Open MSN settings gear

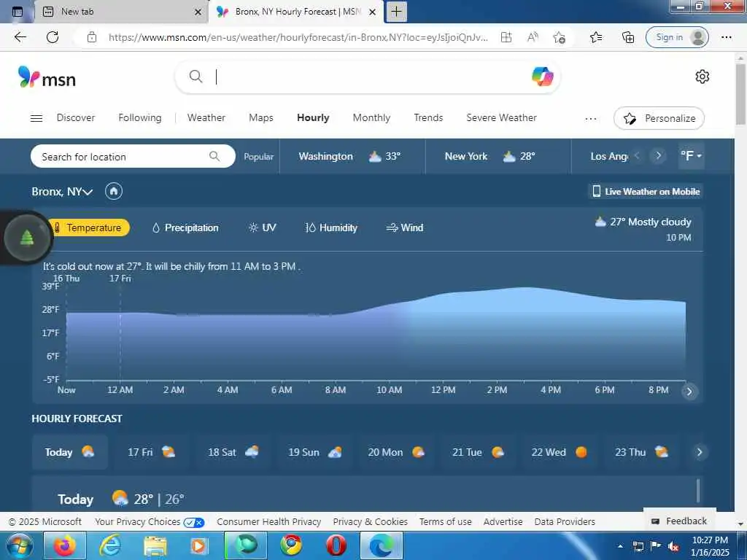tap(703, 77)
